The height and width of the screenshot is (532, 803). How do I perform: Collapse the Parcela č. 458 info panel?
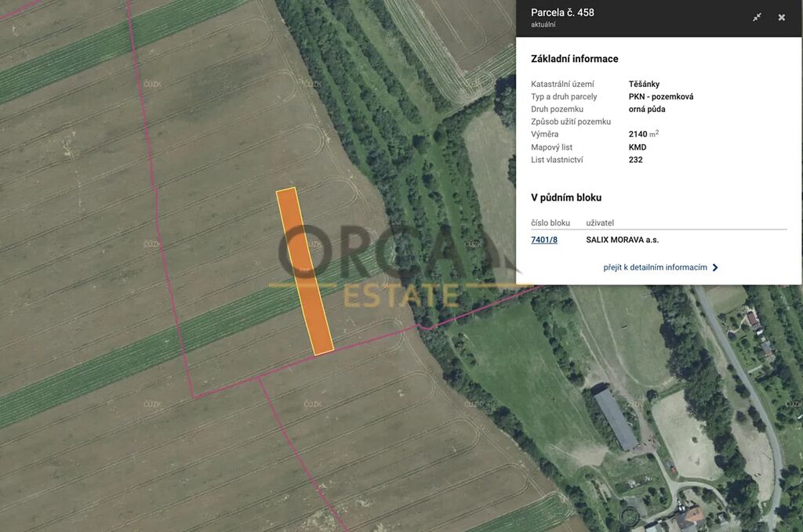[757, 17]
